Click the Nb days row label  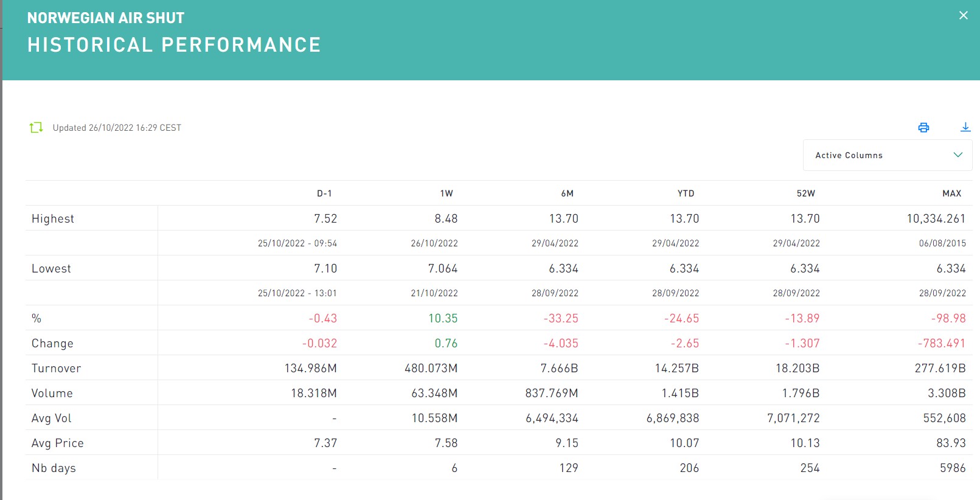(x=54, y=468)
